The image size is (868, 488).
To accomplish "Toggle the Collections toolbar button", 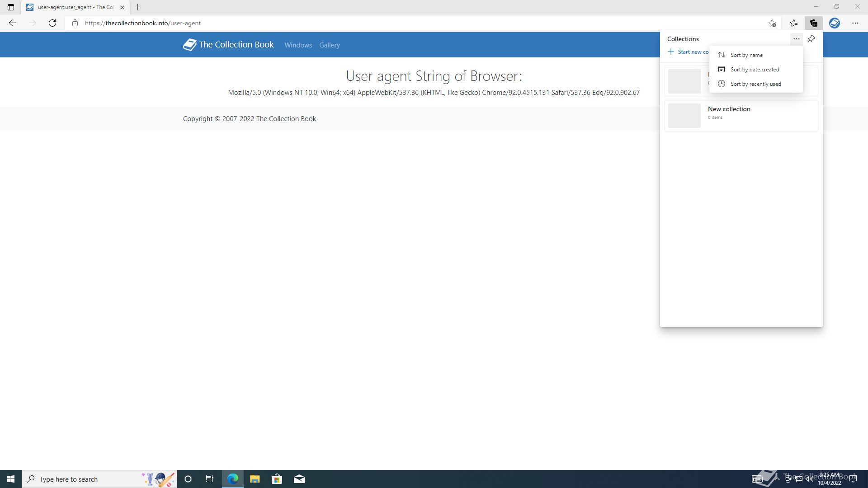I will (814, 23).
